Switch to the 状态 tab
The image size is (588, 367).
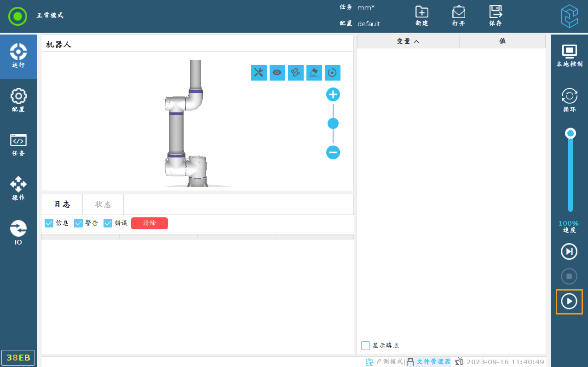pos(103,204)
